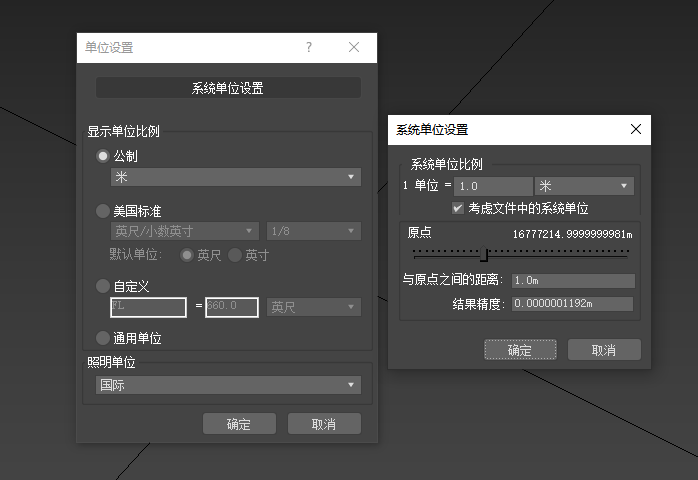Screen dimensions: 698x480
Task: Toggle 考虑文件中的系统单位 checkbox
Action: click(x=458, y=208)
